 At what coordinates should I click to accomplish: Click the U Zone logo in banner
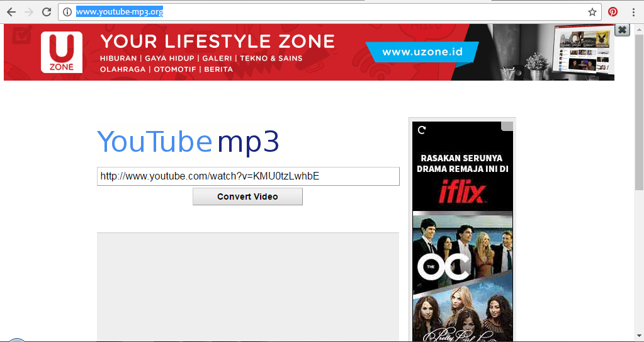point(62,52)
